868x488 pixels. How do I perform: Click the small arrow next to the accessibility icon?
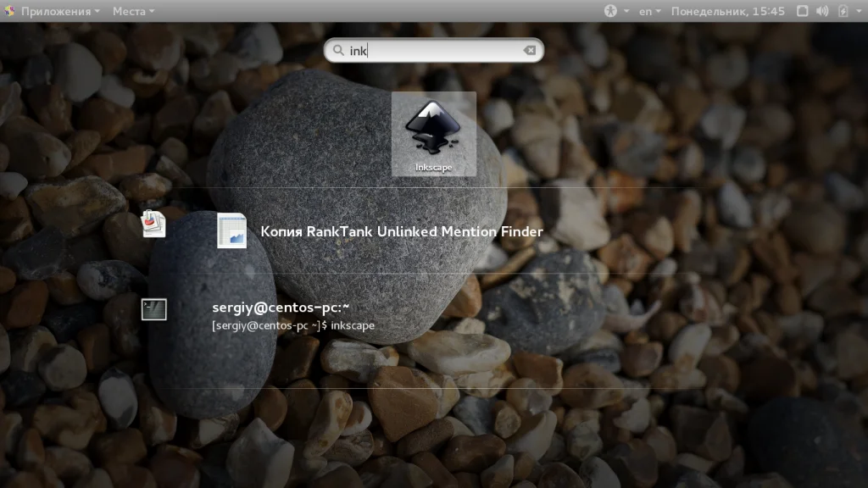[626, 11]
